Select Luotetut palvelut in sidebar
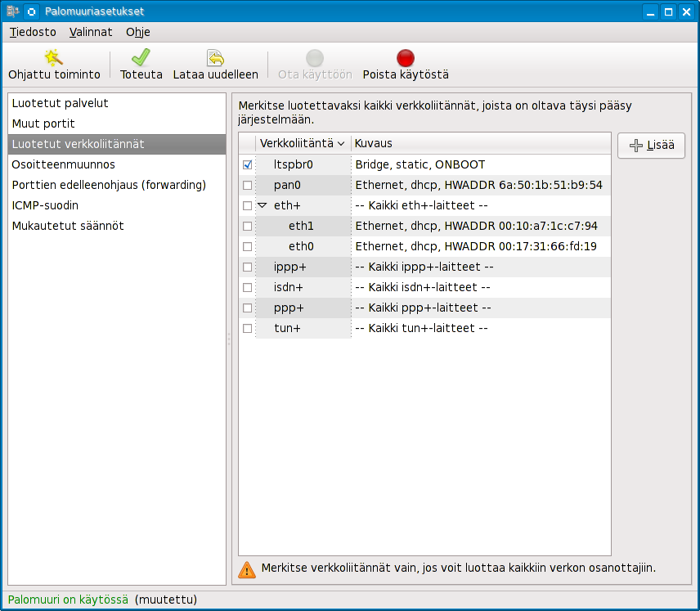The height and width of the screenshot is (611, 700). point(60,103)
